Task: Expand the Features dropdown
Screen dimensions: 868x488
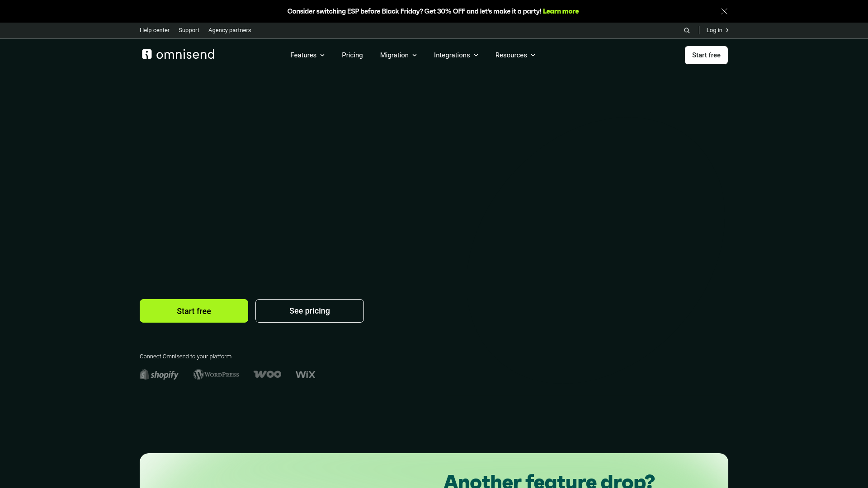Action: point(307,55)
